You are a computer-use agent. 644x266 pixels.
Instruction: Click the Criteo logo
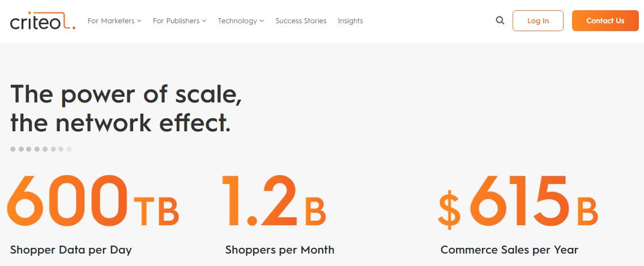[x=42, y=21]
